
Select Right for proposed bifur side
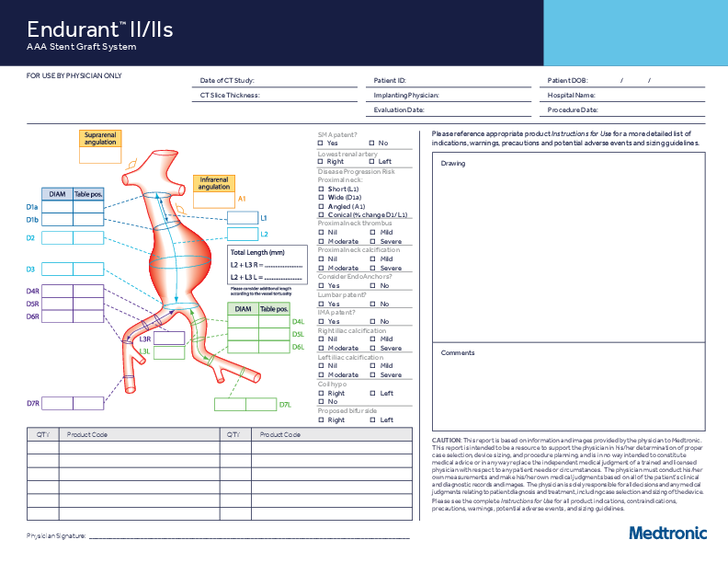(321, 419)
